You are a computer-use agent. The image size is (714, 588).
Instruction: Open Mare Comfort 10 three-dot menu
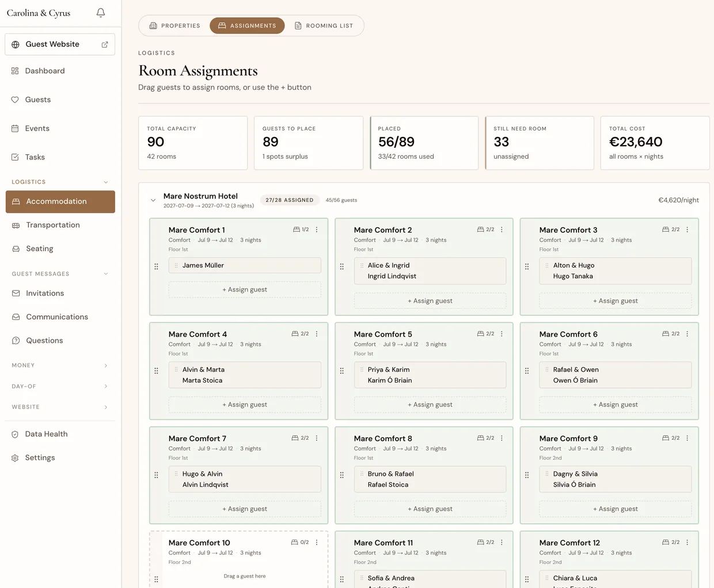pyautogui.click(x=317, y=542)
